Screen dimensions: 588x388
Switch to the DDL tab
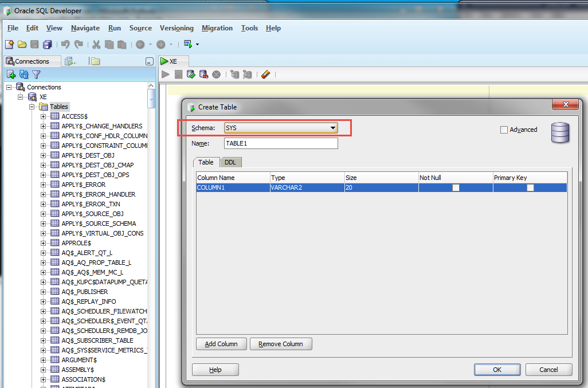pyautogui.click(x=230, y=162)
